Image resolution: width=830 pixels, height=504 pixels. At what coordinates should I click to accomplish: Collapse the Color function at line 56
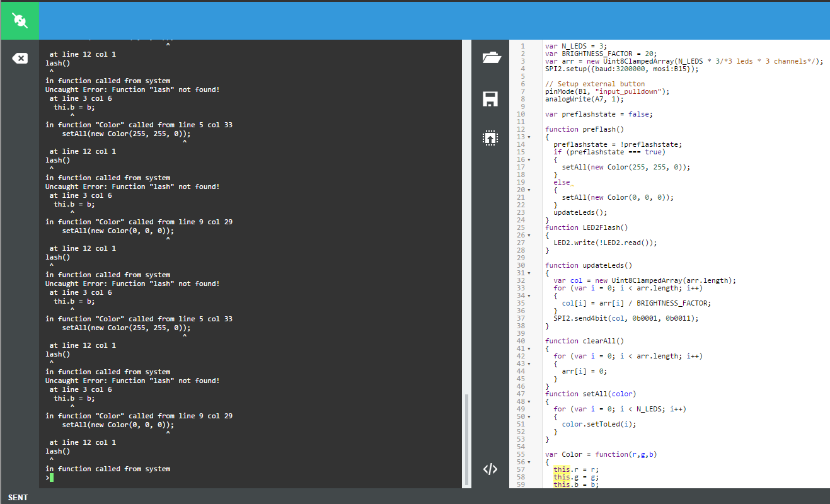pyautogui.click(x=529, y=462)
